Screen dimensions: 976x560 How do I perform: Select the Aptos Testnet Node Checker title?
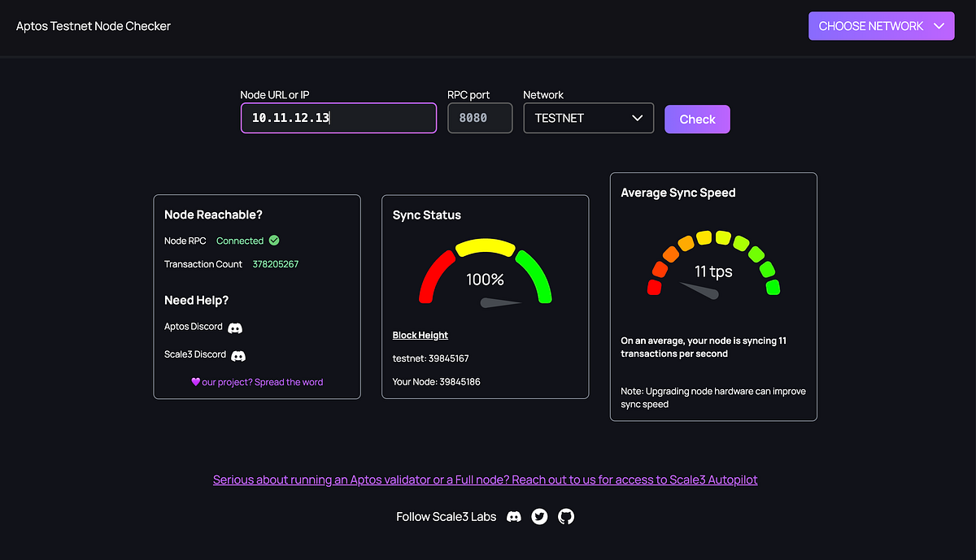coord(93,25)
